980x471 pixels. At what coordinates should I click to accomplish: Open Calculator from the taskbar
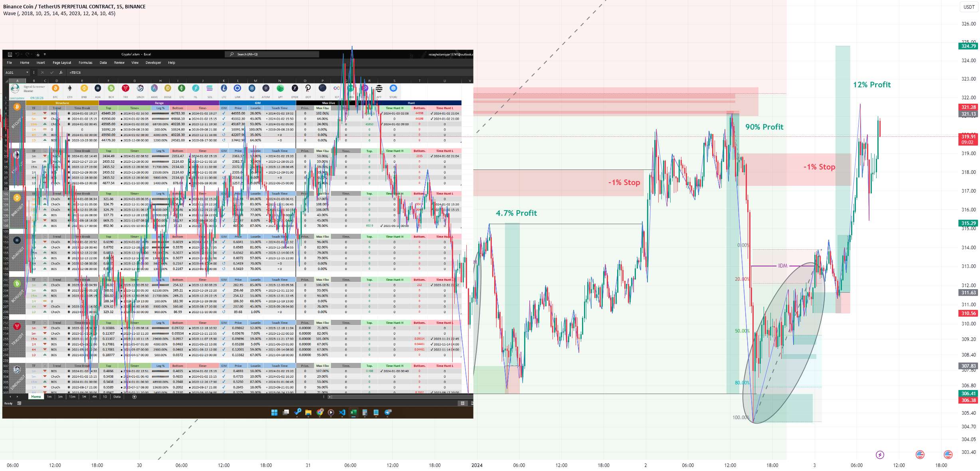pyautogui.click(x=364, y=413)
